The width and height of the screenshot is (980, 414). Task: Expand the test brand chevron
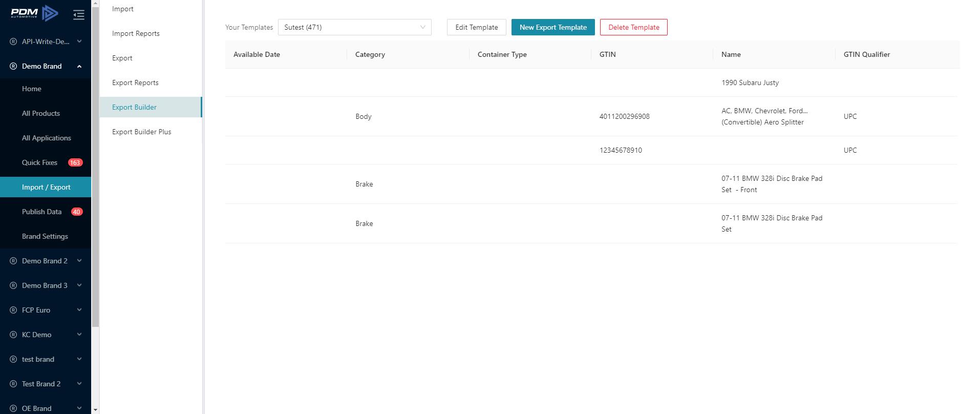[x=79, y=359]
